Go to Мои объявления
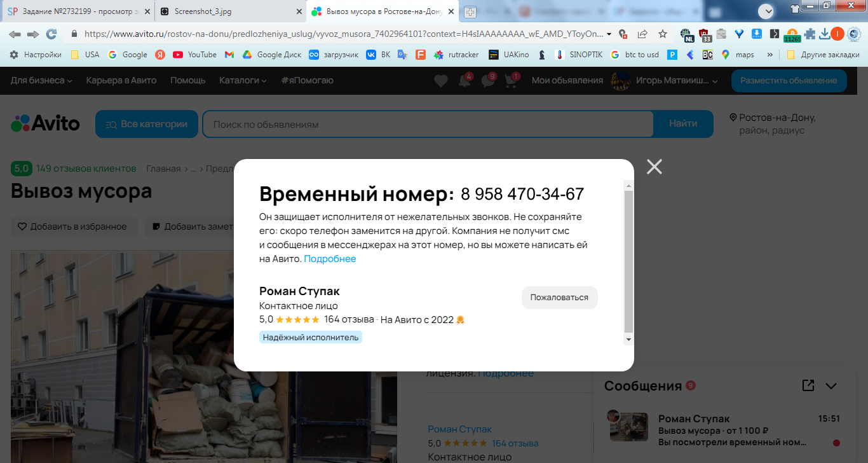This screenshot has width=868, height=463. pos(567,80)
